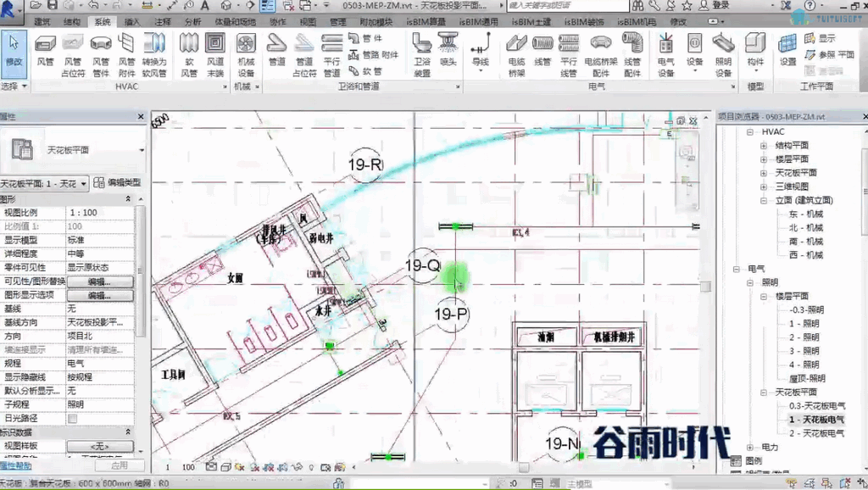
Task: Go to the 视图 ribbon tab
Action: coord(308,22)
